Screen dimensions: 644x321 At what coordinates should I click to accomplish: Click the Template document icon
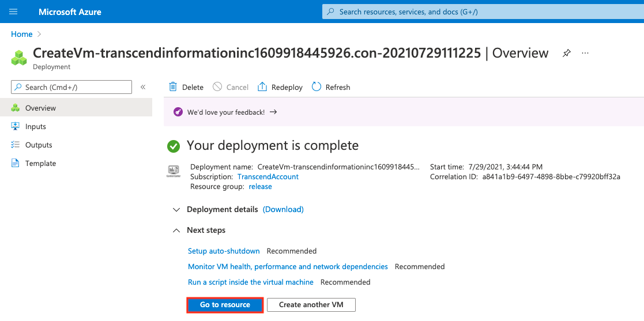(15, 163)
